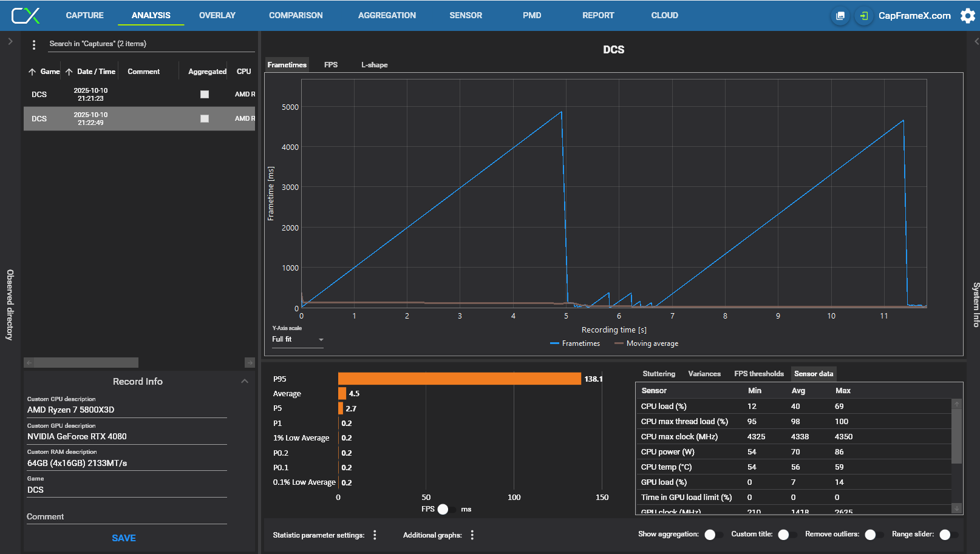The height and width of the screenshot is (554, 980).
Task: Enable Custom title toggle
Action: [787, 535]
